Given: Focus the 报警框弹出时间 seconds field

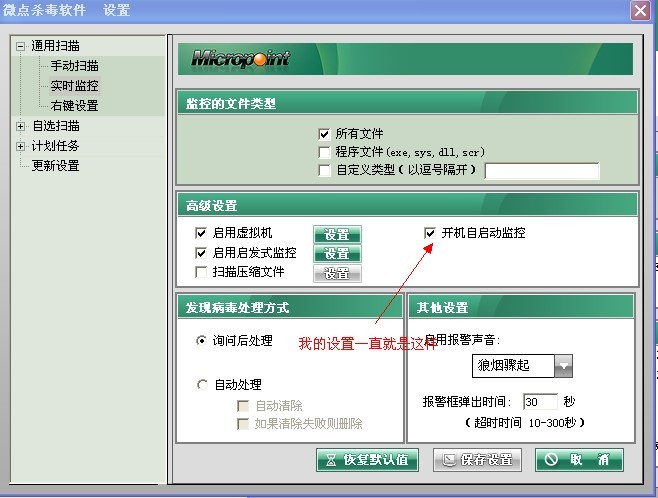Looking at the screenshot, I should click(540, 402).
